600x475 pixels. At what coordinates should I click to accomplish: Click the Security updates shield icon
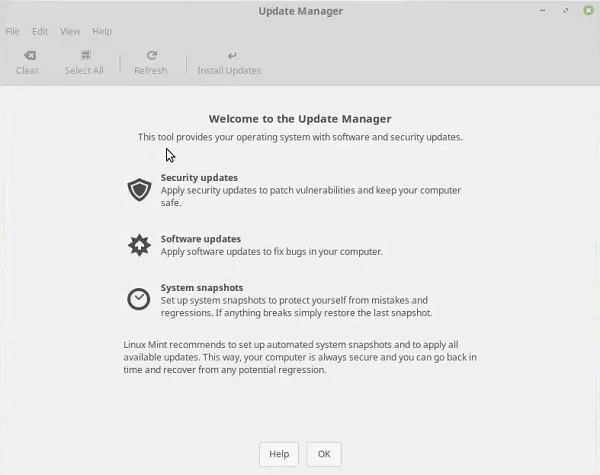pos(139,189)
